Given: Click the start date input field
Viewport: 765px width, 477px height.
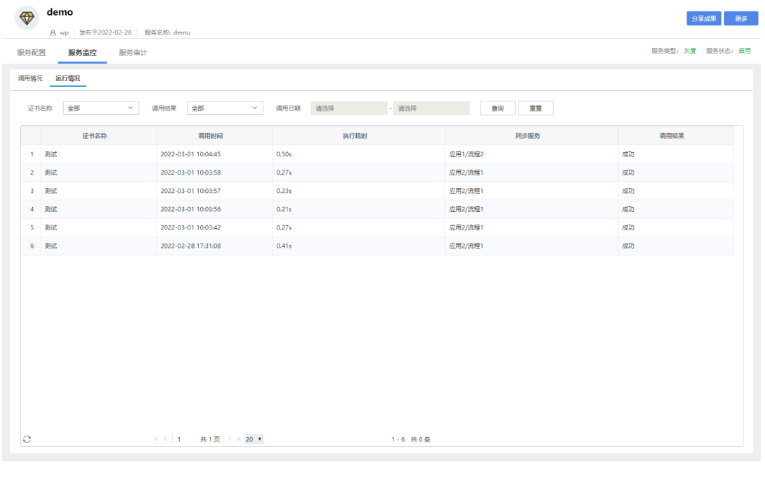Looking at the screenshot, I should (349, 108).
